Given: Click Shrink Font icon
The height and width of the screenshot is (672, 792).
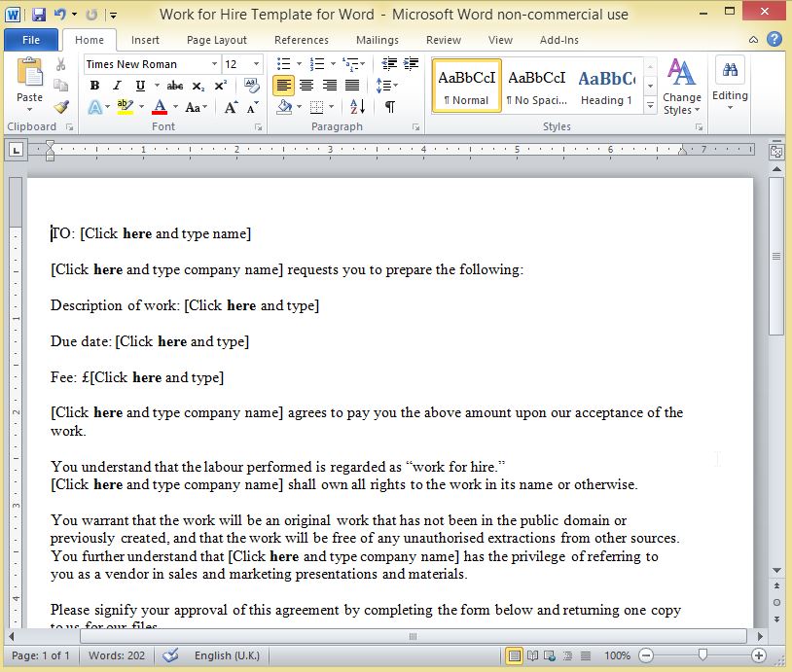Looking at the screenshot, I should (252, 107).
